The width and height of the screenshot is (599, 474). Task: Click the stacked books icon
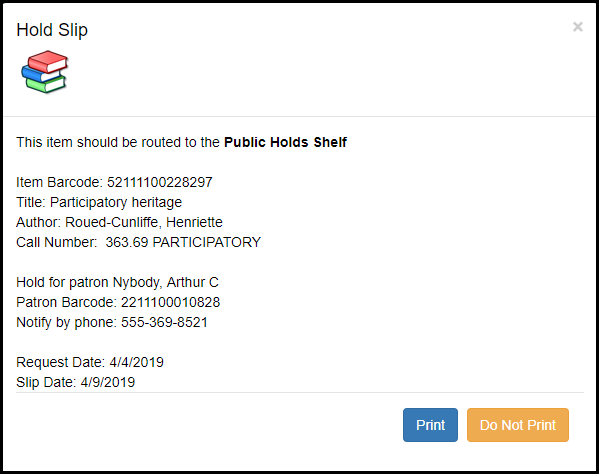(x=45, y=72)
